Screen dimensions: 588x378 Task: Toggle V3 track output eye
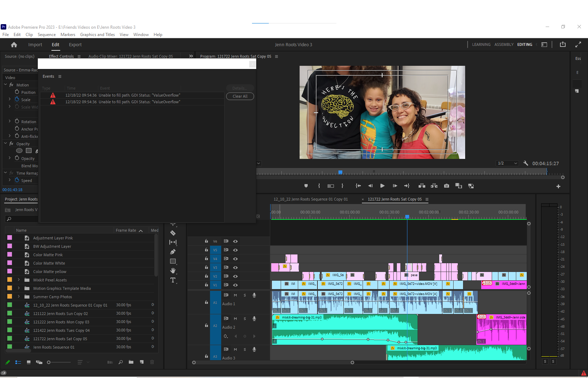point(236,267)
